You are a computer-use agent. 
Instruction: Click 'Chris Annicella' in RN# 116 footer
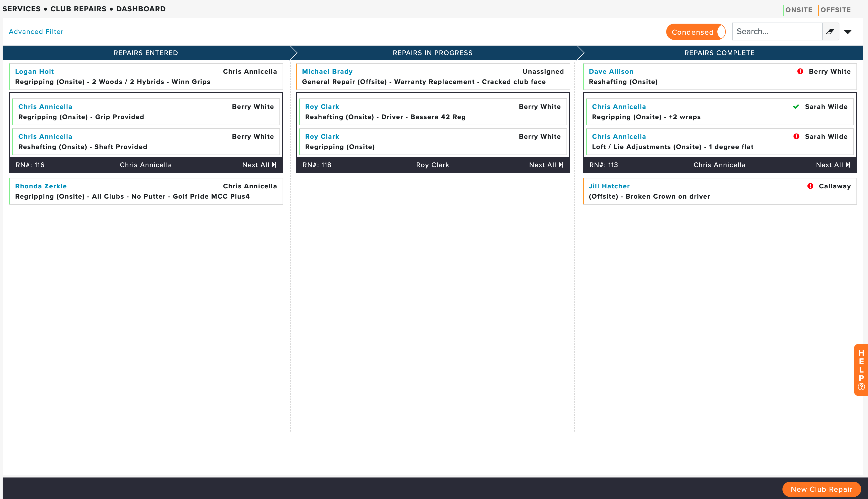pyautogui.click(x=146, y=165)
